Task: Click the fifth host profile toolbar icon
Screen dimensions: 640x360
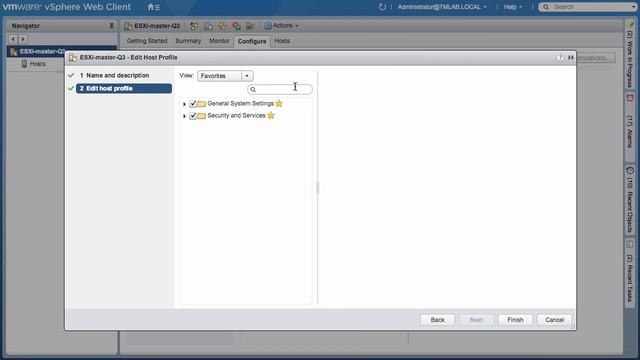Action: click(250, 26)
